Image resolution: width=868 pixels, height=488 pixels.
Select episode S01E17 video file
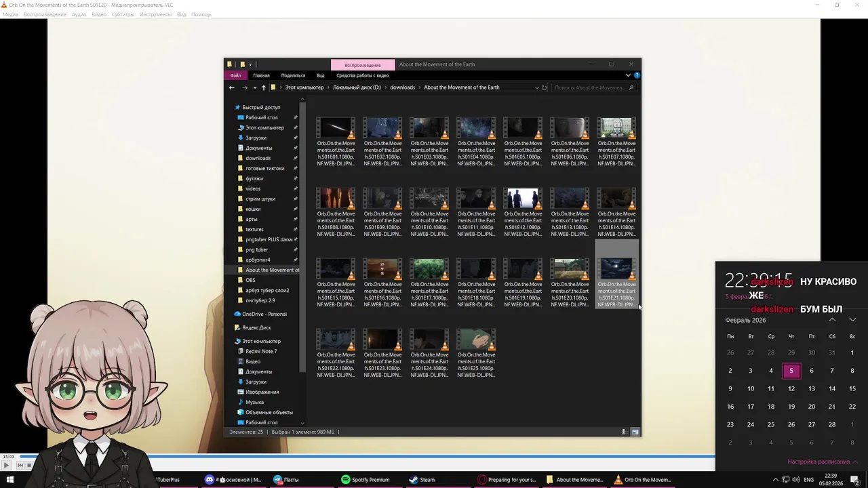[429, 283]
